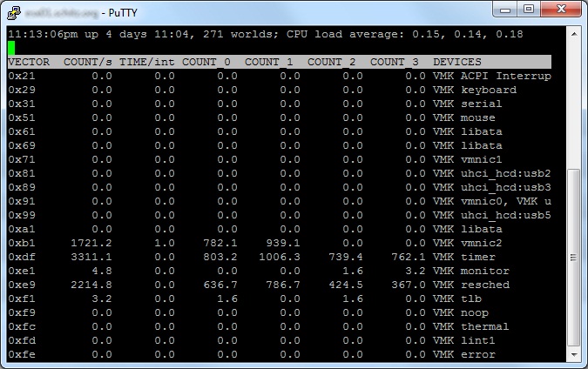Click the uhci_hcd:usb2 device entry

click(506, 173)
